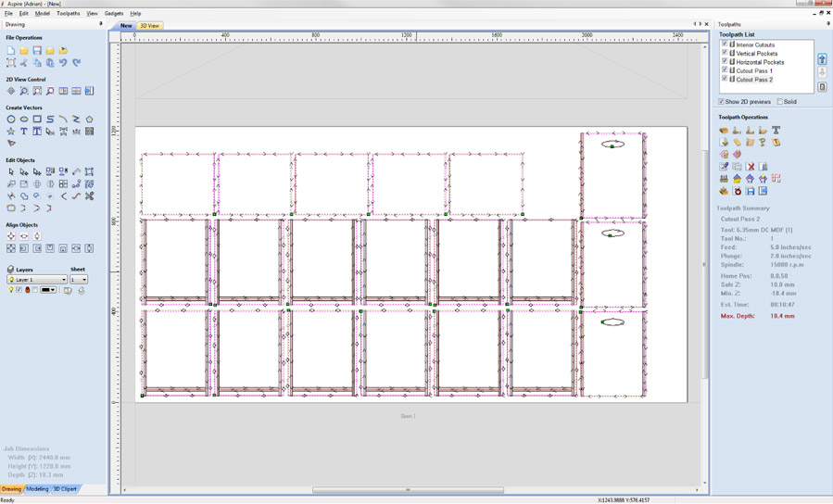833x504 pixels.
Task: Uncheck the Horizontal Pockets toolpath checkbox
Action: point(724,61)
